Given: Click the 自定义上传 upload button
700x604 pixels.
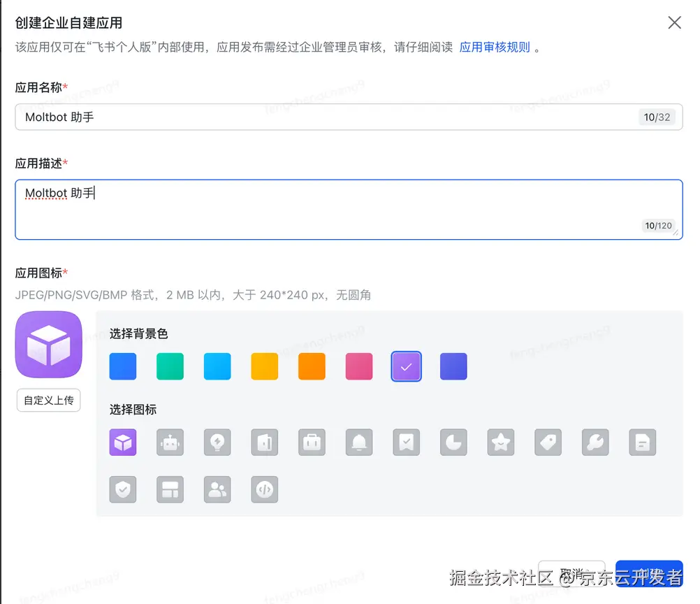Looking at the screenshot, I should (x=48, y=400).
